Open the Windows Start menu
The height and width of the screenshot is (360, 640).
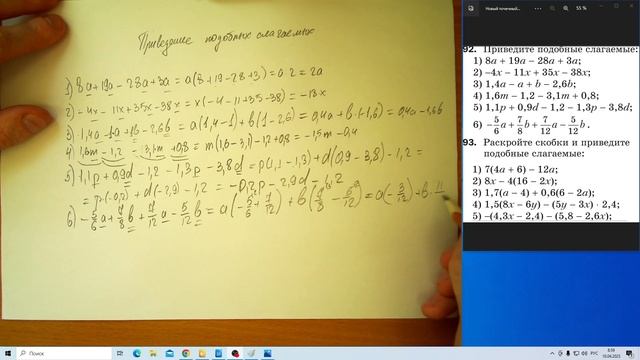(8, 353)
